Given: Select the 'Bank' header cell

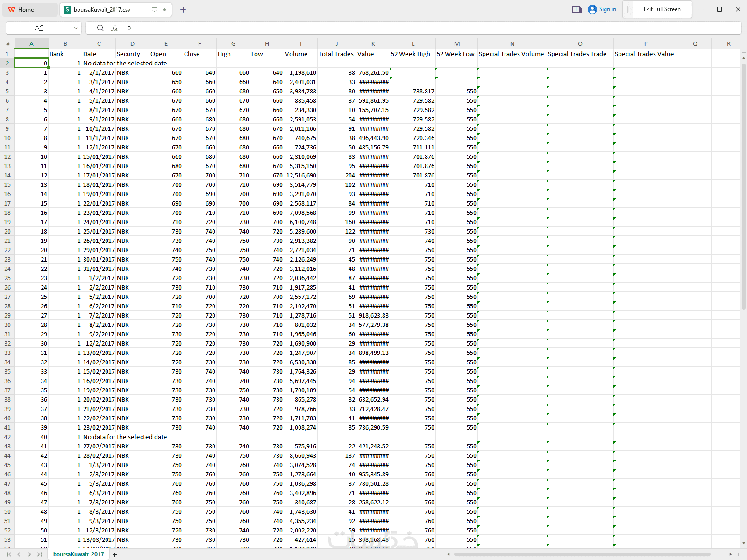Looking at the screenshot, I should pyautogui.click(x=65, y=54).
